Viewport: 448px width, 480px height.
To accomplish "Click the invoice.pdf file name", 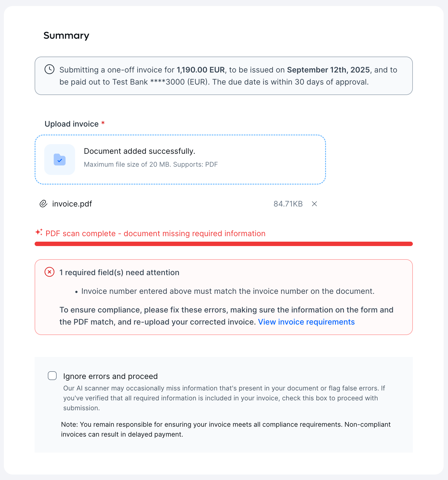I will coord(72,204).
